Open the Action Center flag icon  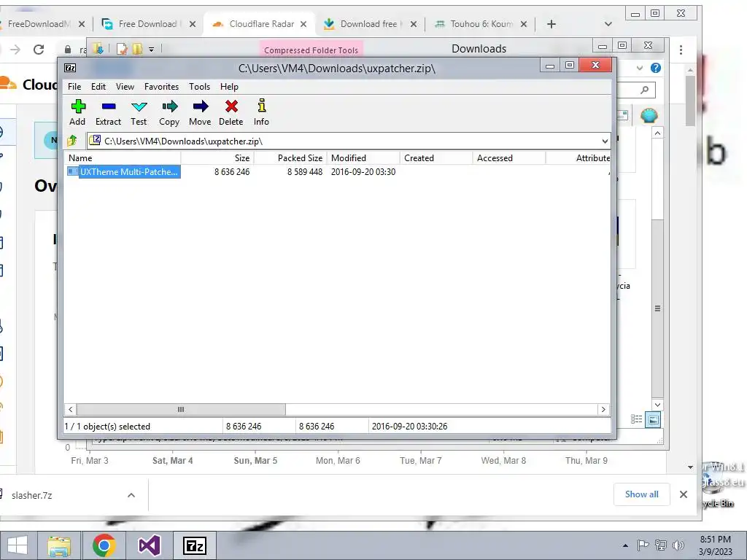(x=643, y=545)
